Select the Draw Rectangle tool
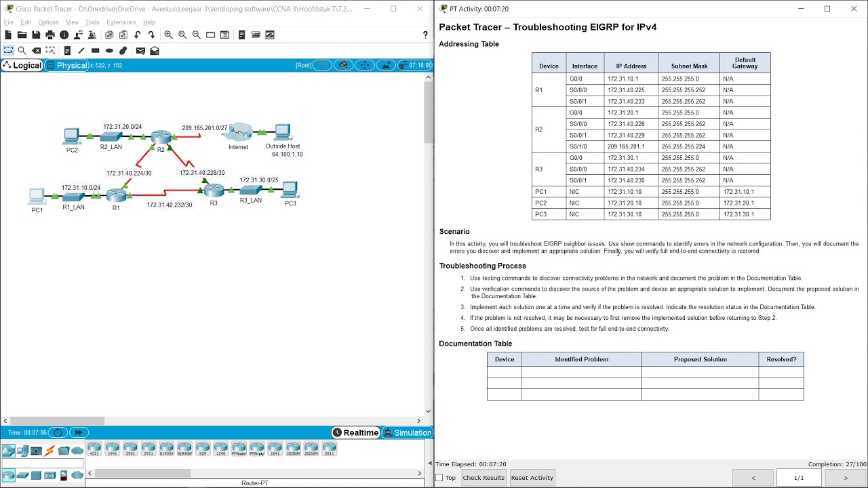Screen dimensions: 868x488 tap(96, 51)
